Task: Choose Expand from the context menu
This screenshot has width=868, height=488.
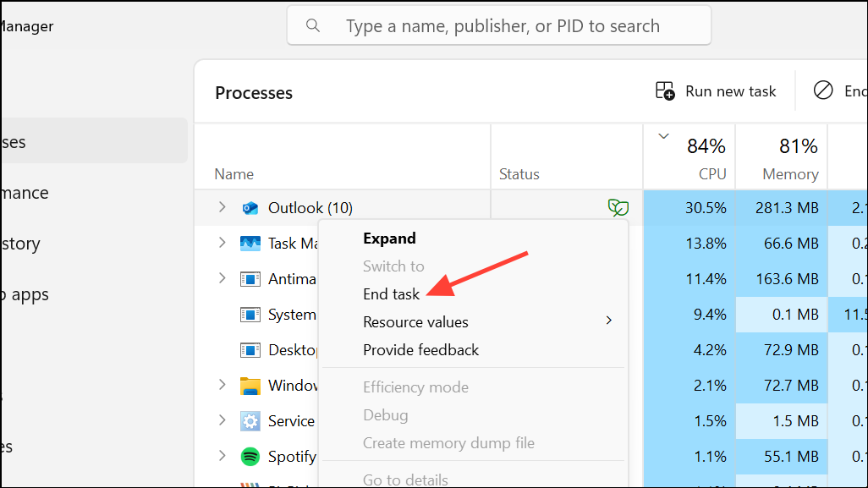Action: [389, 238]
